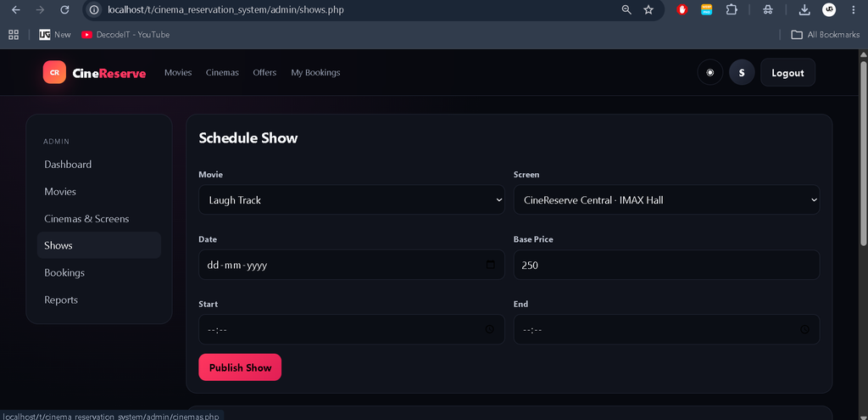This screenshot has height=420, width=868.
Task: Click the scrollbar up arrow
Action: [863, 53]
